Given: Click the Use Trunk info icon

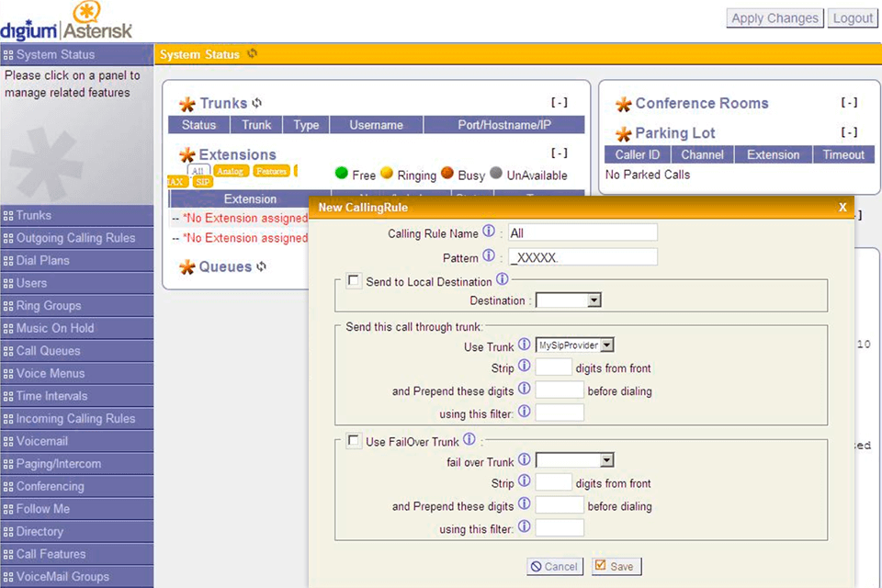Looking at the screenshot, I should (524, 345).
